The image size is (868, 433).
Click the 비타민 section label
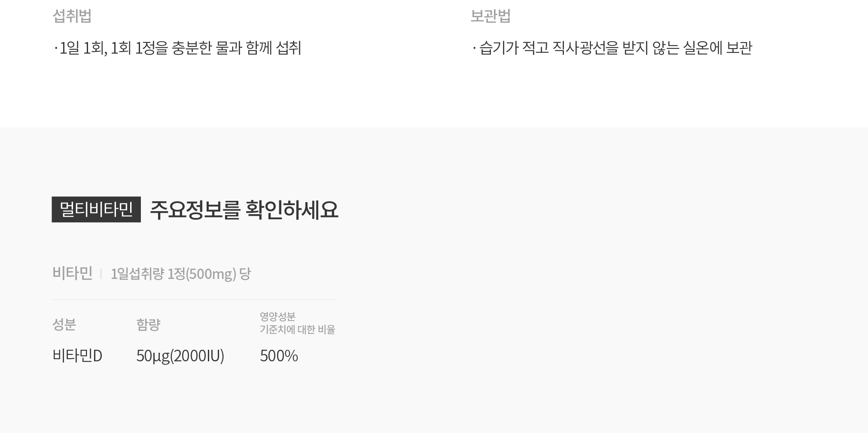click(x=72, y=273)
